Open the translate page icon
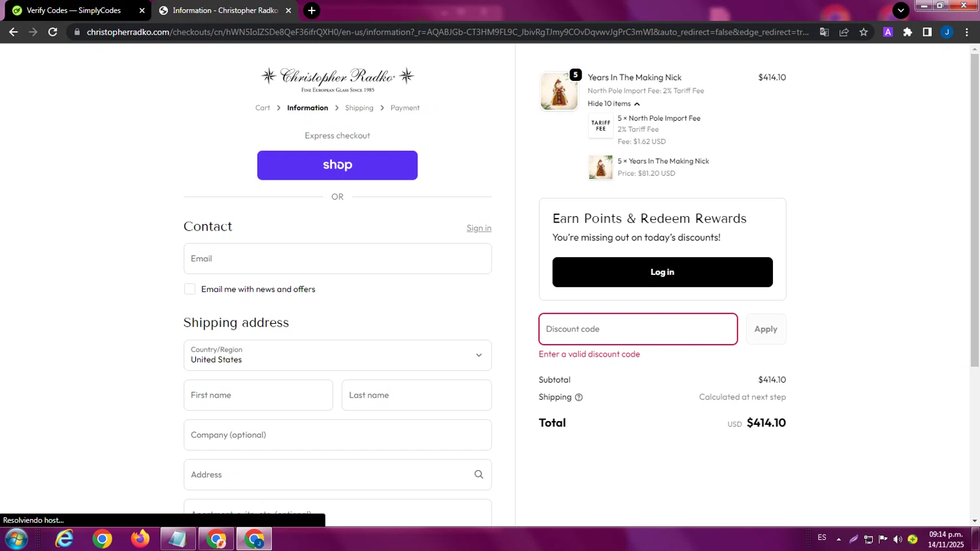The height and width of the screenshot is (551, 980). 825,32
